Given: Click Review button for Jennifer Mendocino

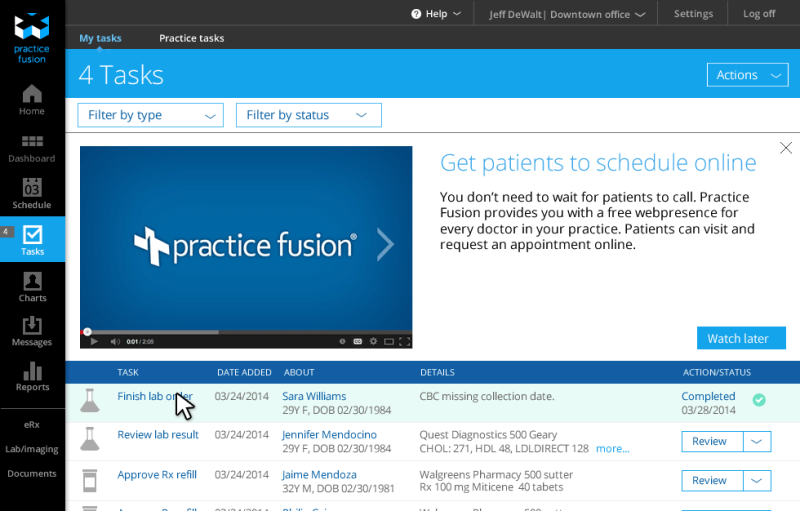Looking at the screenshot, I should coord(712,442).
